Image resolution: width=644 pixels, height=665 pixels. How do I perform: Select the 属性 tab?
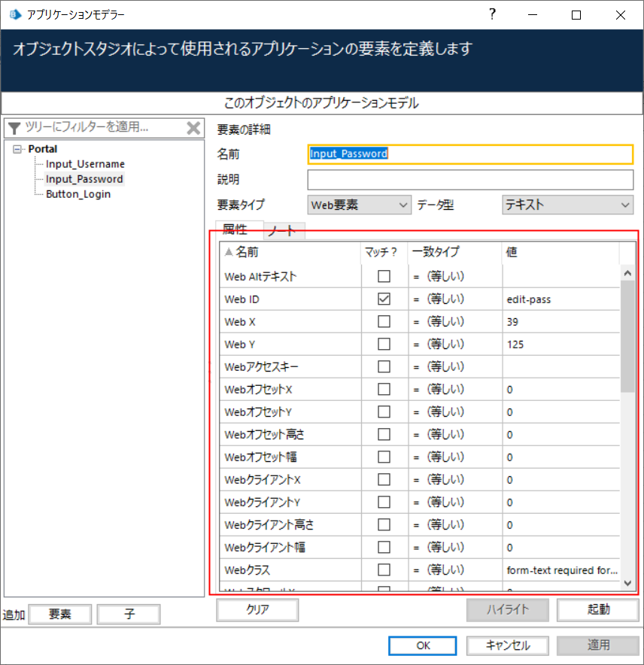coord(235,229)
